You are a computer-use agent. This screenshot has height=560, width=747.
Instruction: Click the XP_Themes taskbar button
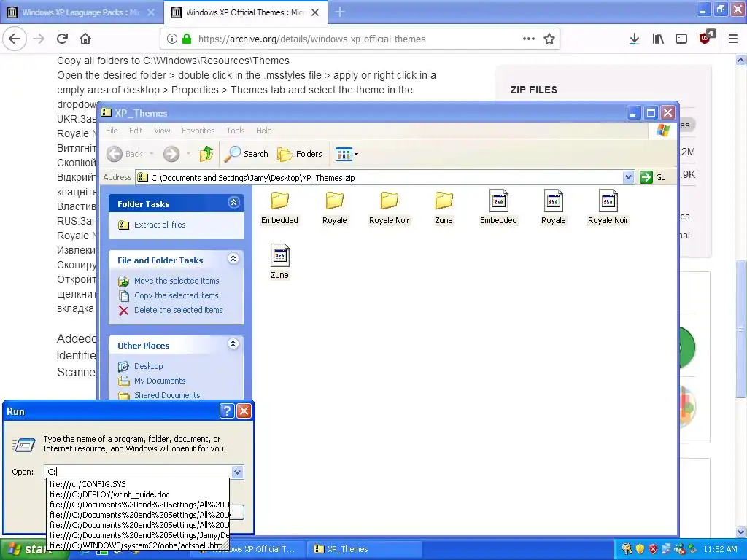point(365,549)
